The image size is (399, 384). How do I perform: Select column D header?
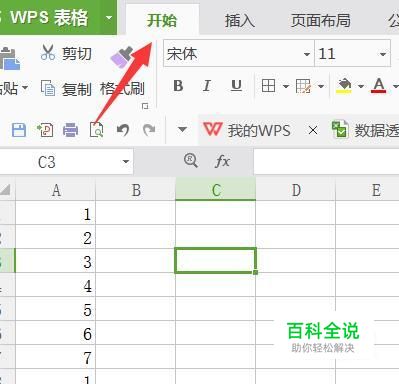[296, 190]
